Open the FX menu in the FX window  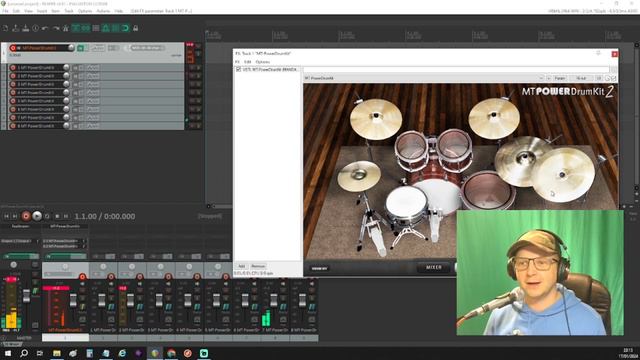(x=237, y=62)
